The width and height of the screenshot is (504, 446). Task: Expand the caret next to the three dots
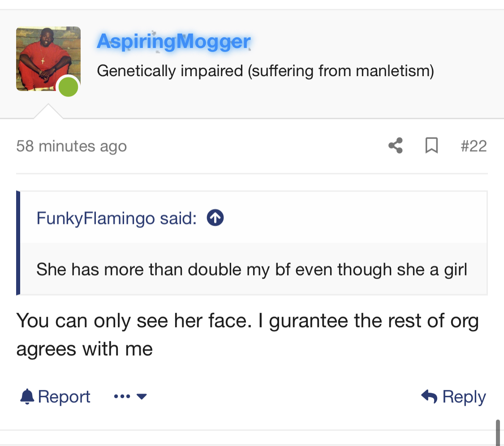pyautogui.click(x=142, y=396)
